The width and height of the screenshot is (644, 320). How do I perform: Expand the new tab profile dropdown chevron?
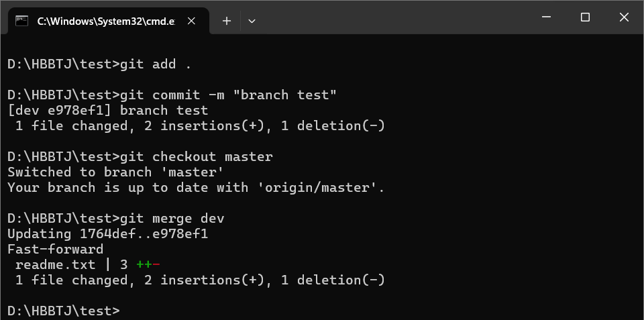pos(252,21)
